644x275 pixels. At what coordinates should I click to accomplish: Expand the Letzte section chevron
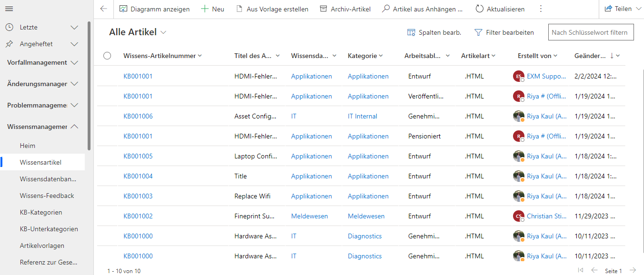[x=74, y=28]
